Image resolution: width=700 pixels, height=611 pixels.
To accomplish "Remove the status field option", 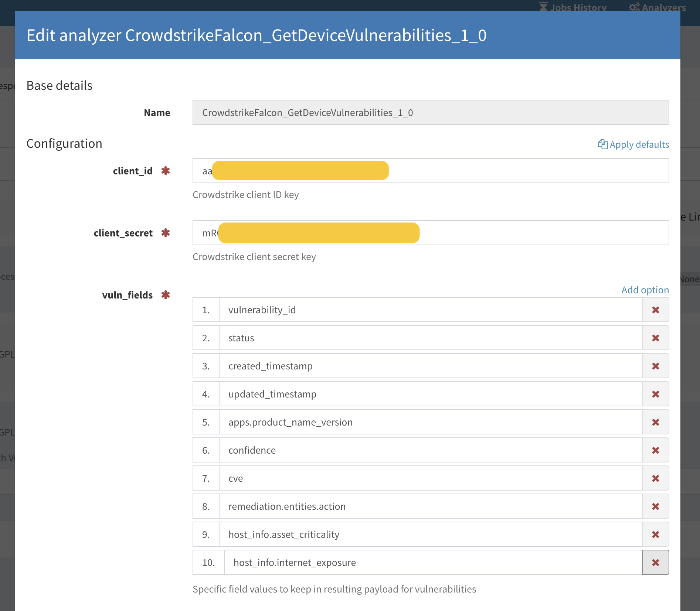I will (655, 338).
